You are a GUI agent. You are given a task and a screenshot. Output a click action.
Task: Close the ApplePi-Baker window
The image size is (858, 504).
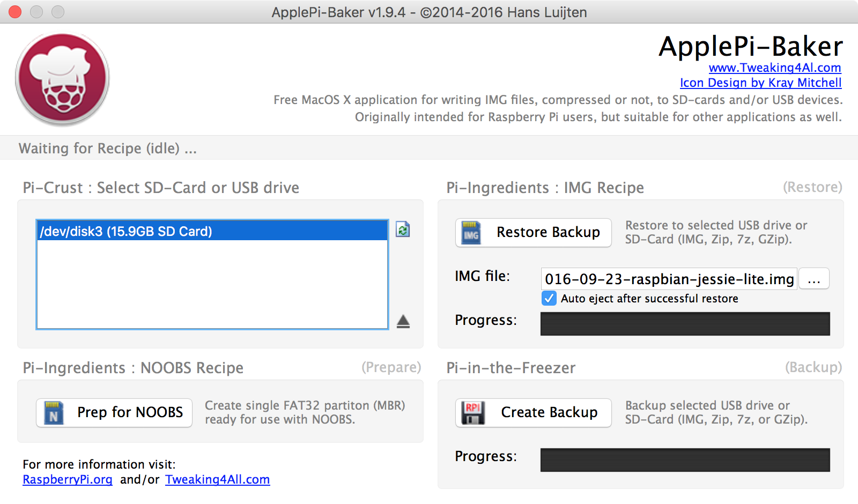(15, 12)
